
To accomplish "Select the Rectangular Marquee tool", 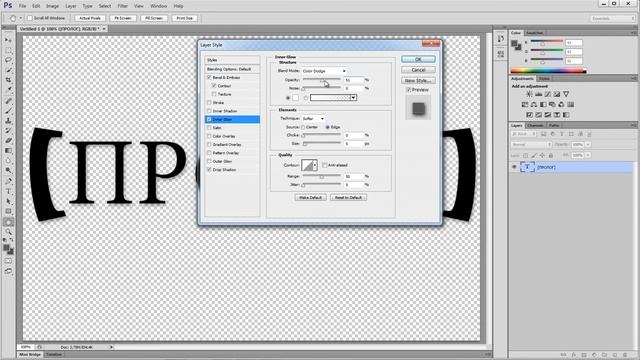I will (8, 50).
